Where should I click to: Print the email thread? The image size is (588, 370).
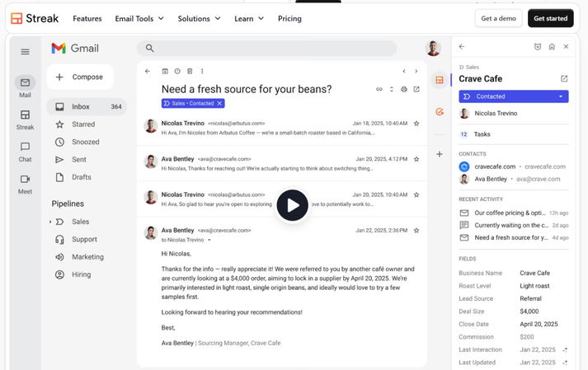point(403,89)
